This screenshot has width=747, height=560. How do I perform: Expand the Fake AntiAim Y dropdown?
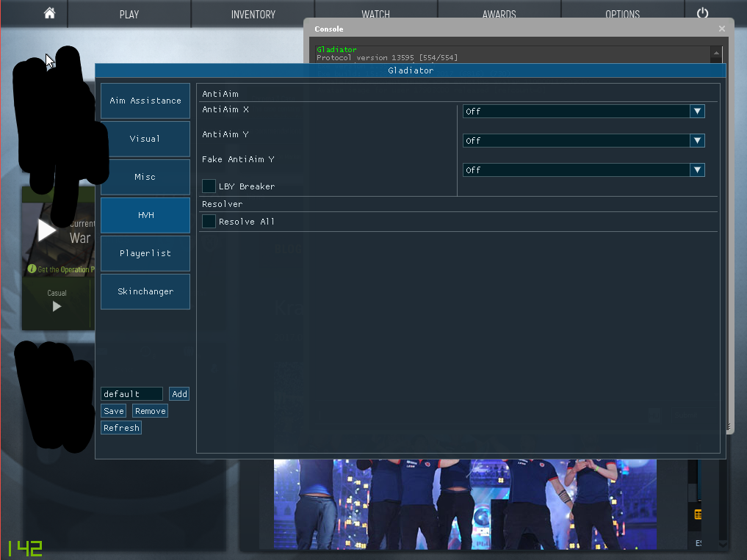[x=583, y=170]
